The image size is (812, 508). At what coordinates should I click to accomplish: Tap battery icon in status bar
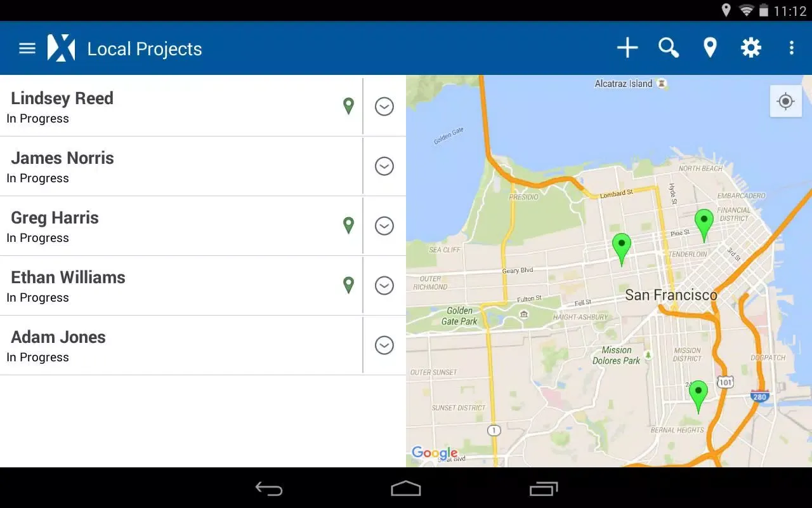point(764,10)
